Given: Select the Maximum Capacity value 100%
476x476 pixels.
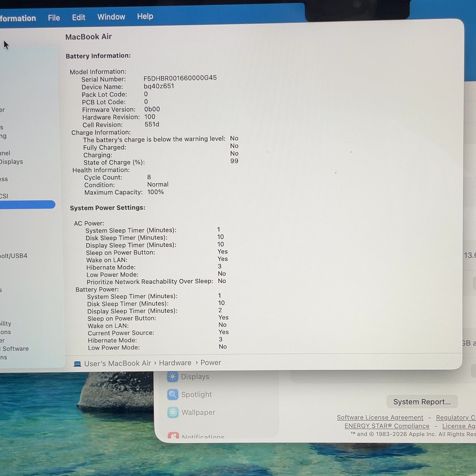Looking at the screenshot, I should pos(155,192).
